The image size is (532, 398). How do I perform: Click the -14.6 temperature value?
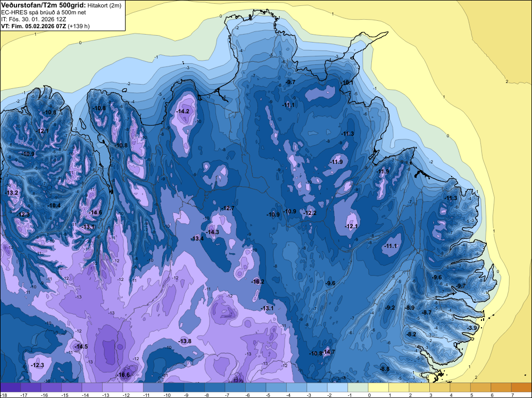coord(96,212)
